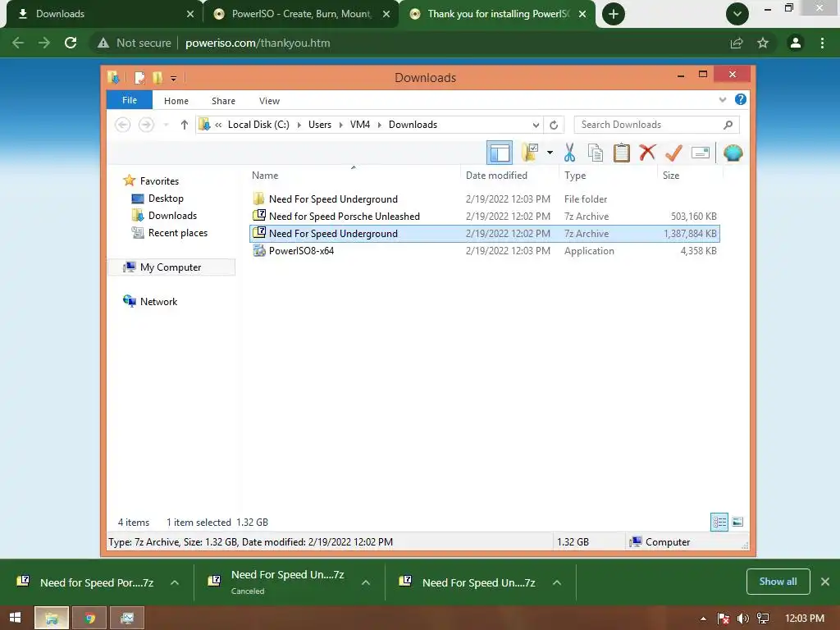Click the red X Delete icon
The width and height of the screenshot is (840, 630).
tap(647, 152)
